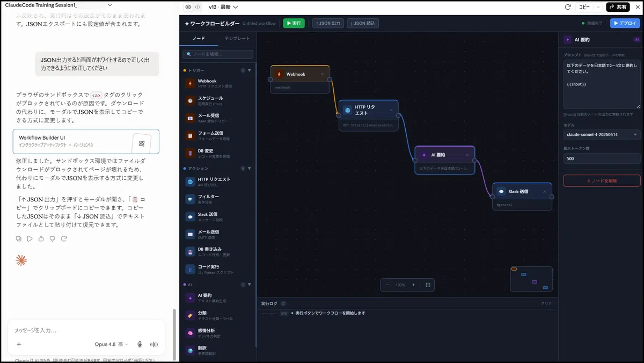Viewport: 644px width, 363px height.
Task: Open the コピー dropdown arrow
Action: click(598, 7)
